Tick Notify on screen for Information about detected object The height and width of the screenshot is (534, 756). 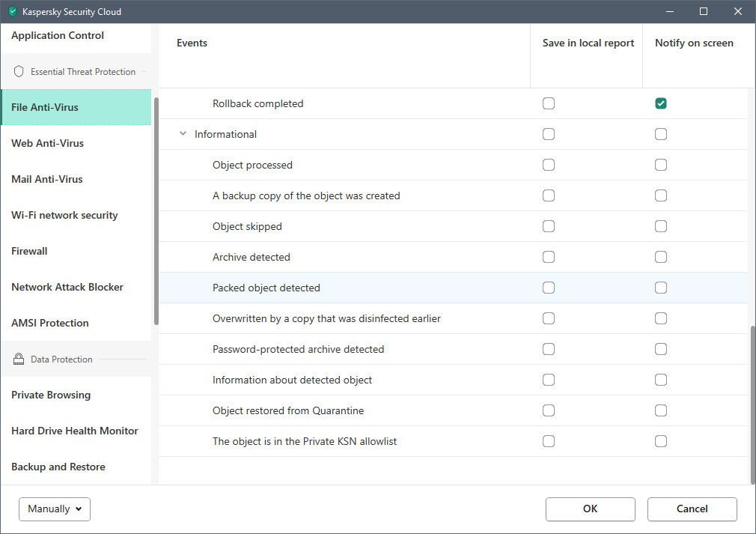click(x=661, y=380)
